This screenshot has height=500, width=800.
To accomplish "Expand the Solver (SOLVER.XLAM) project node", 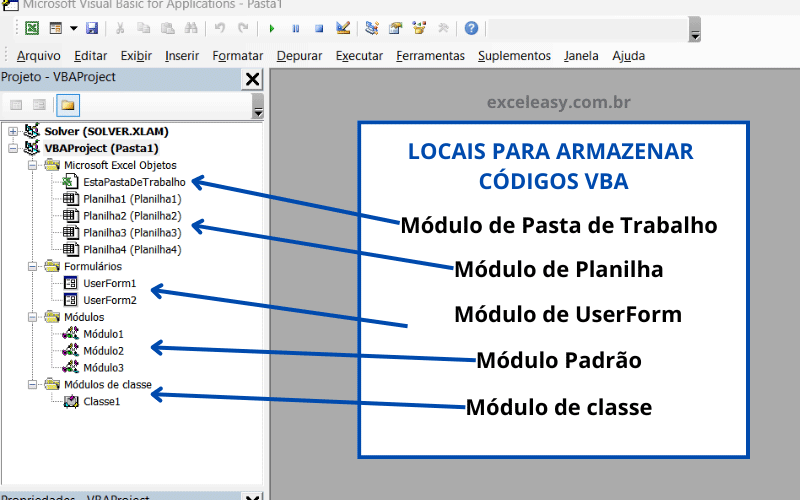I will point(12,131).
